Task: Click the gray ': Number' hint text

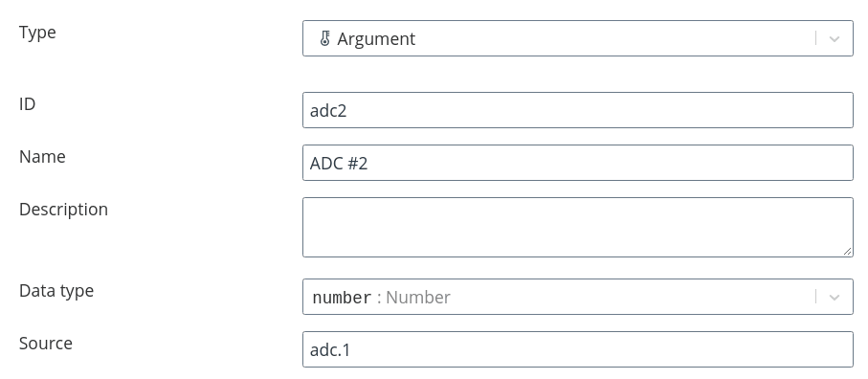Action: click(413, 297)
